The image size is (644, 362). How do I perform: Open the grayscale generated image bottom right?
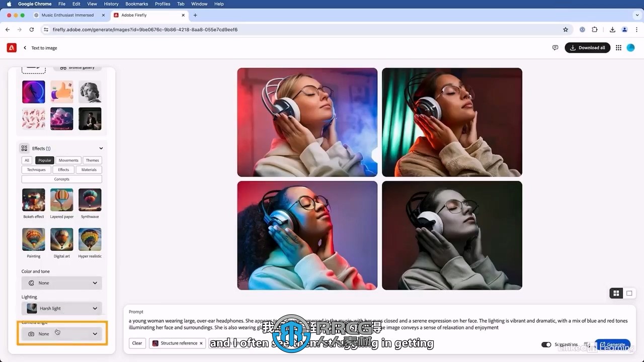[x=452, y=235]
